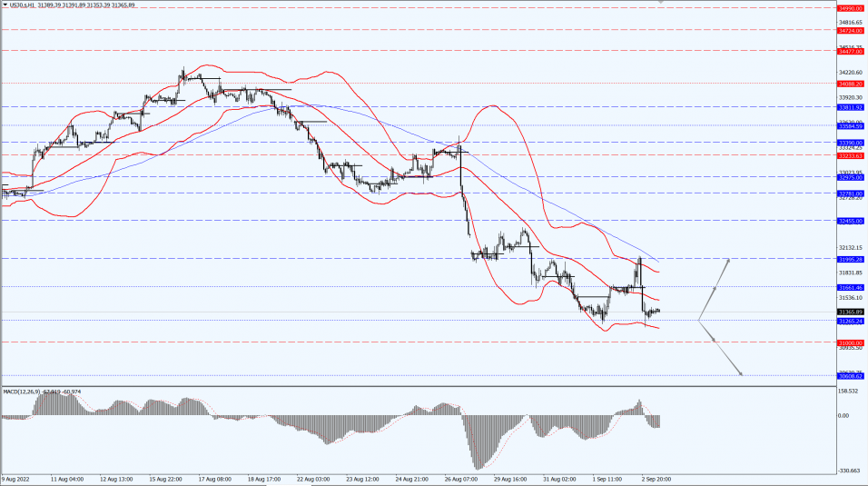The height and width of the screenshot is (486, 868).
Task: Click the gray chart shift triangle marker
Action: tap(661, 2)
